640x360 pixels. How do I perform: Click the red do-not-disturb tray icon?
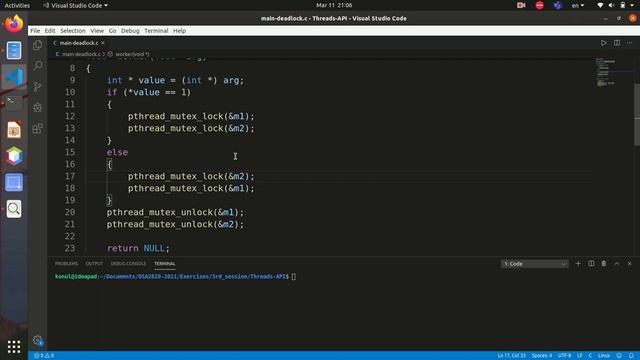540,5
